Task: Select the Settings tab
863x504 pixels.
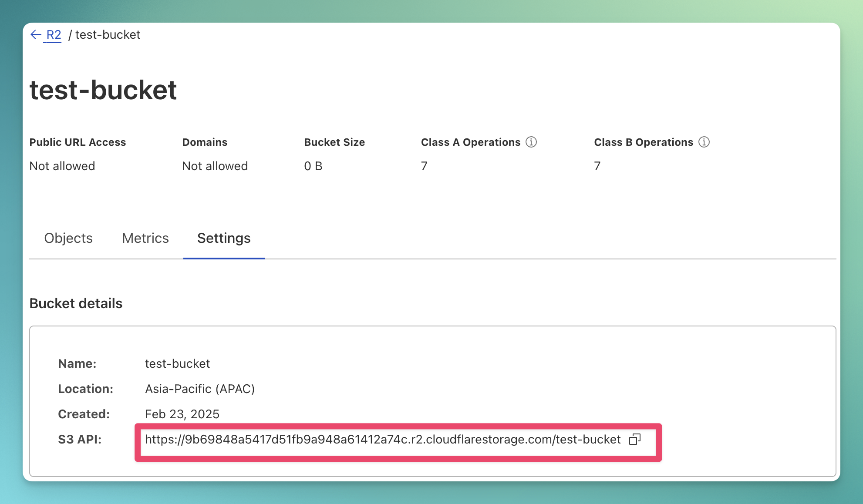Action: 224,238
